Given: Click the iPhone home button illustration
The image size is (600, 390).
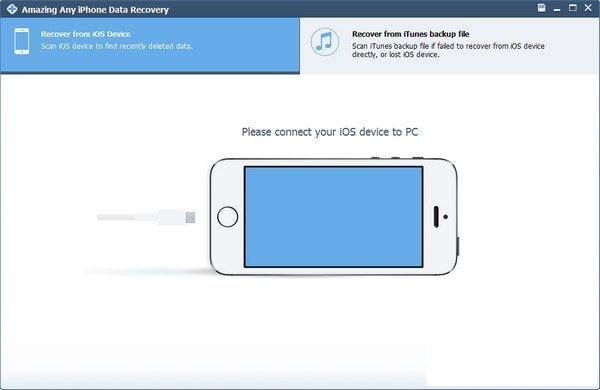Looking at the screenshot, I should tap(227, 217).
